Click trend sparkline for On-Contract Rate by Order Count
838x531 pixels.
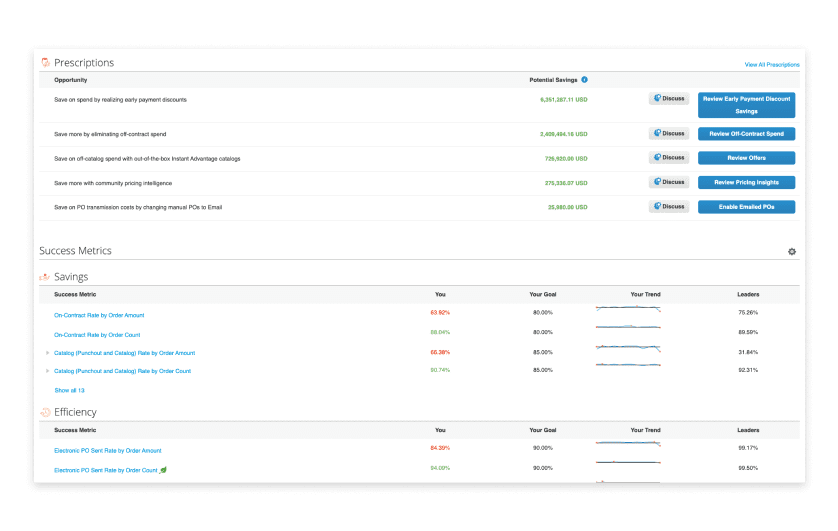pos(628,326)
